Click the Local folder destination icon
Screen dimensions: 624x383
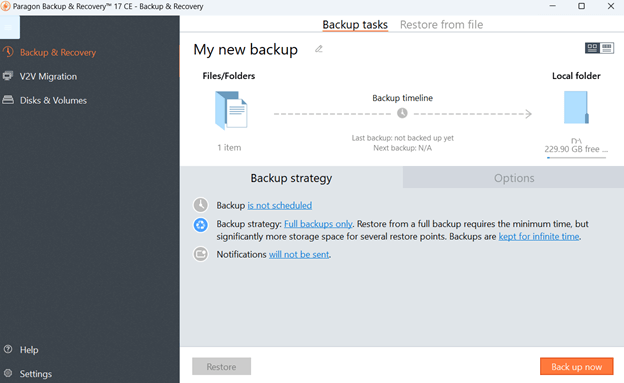[576, 107]
